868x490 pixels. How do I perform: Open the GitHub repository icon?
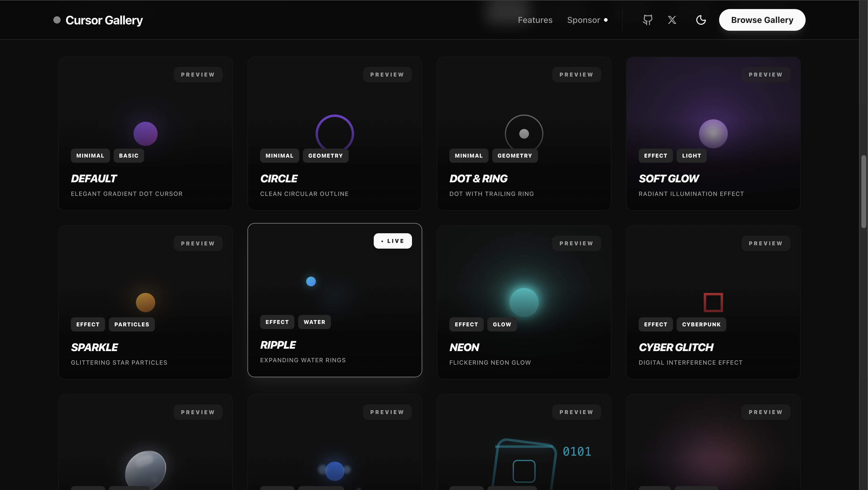click(x=647, y=20)
